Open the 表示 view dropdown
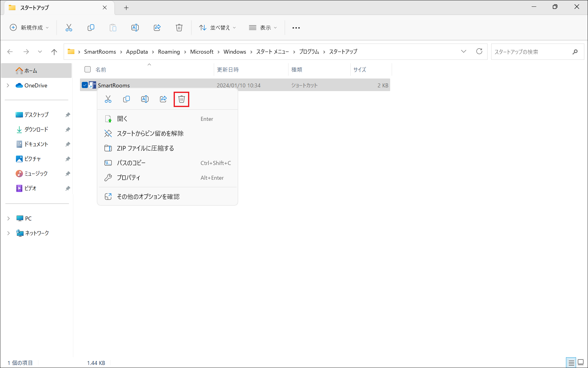The width and height of the screenshot is (588, 368). coord(263,28)
